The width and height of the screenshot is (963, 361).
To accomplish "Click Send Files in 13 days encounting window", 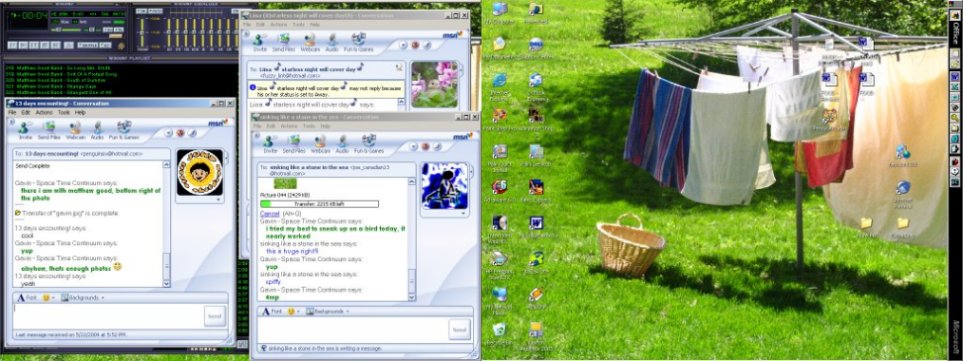I will pos(49,130).
